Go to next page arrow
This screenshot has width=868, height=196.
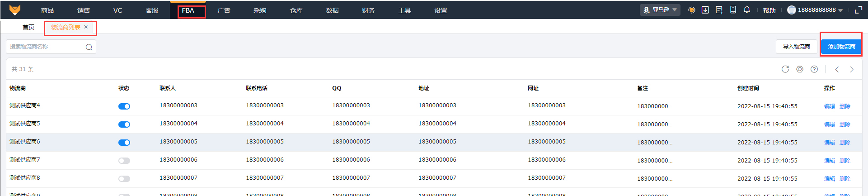(852, 69)
